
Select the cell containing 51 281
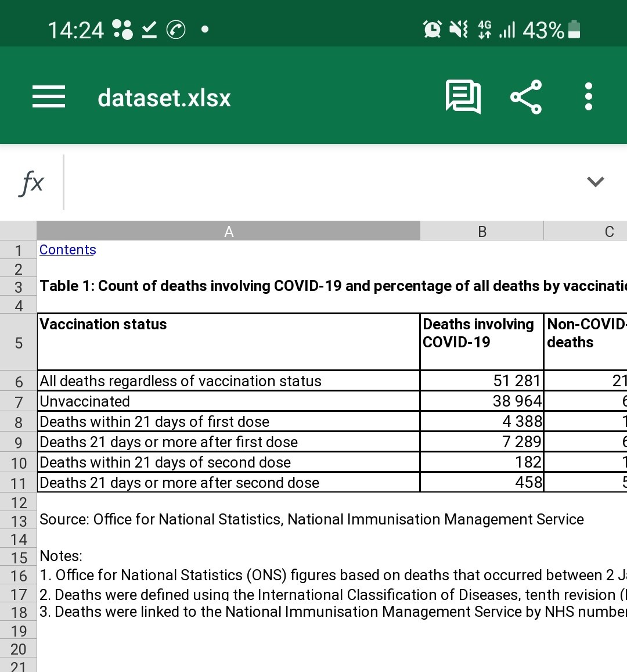click(482, 380)
